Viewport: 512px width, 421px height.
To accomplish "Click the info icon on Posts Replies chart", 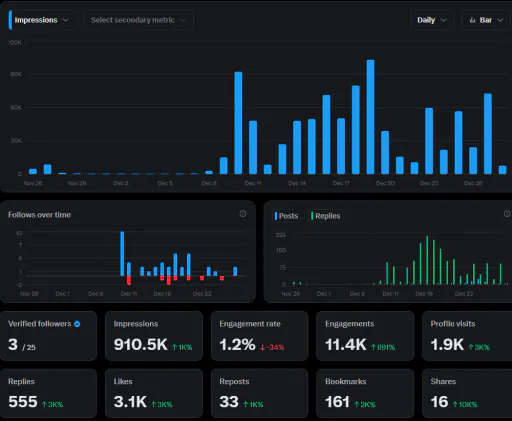I will click(507, 214).
